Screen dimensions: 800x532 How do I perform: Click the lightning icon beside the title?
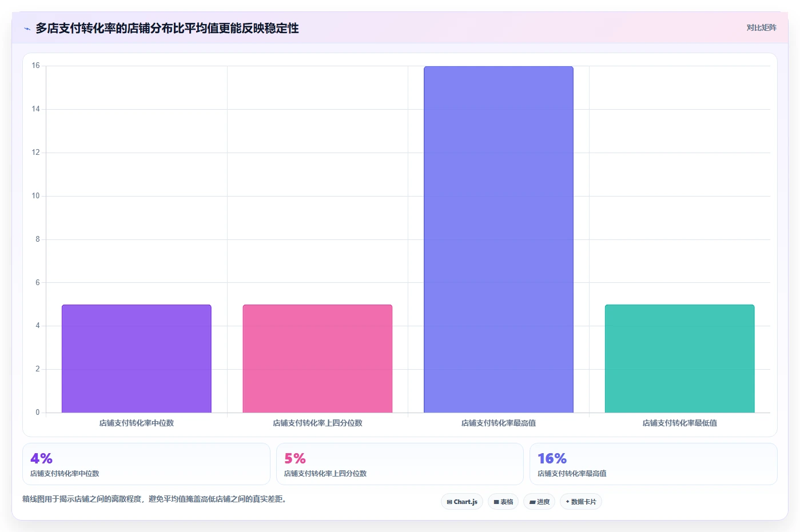[27, 29]
